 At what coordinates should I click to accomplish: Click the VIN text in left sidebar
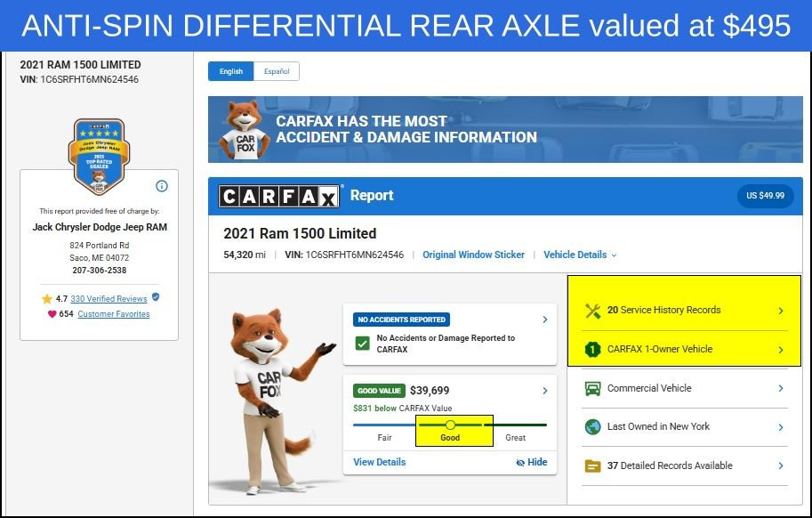tap(79, 80)
